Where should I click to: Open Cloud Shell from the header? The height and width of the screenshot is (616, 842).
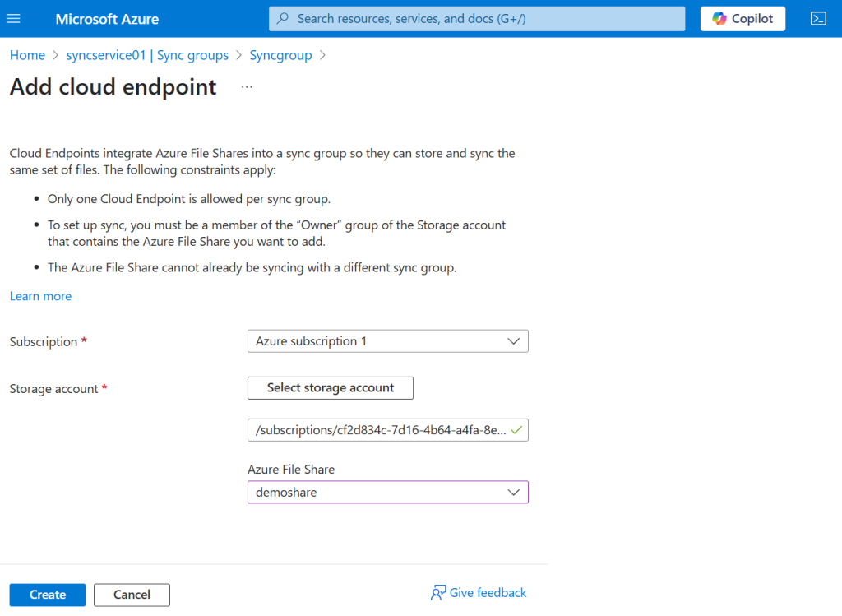click(x=818, y=19)
